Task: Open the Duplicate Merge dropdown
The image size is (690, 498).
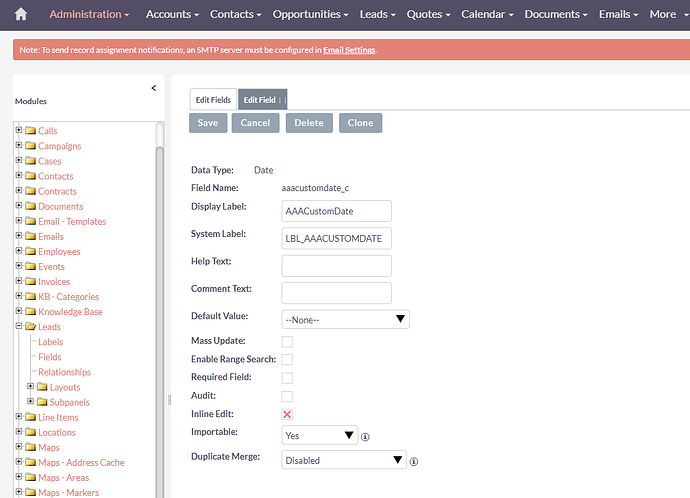Action: tap(344, 460)
